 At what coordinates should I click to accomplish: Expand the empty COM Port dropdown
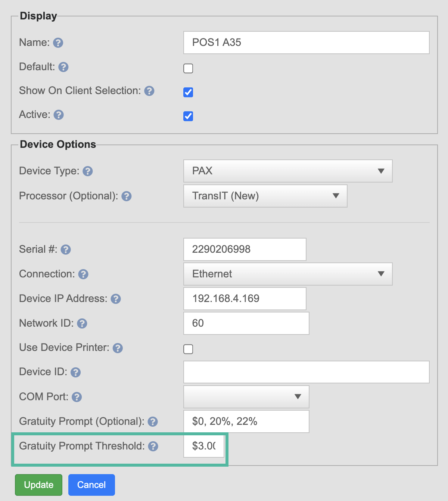246,396
